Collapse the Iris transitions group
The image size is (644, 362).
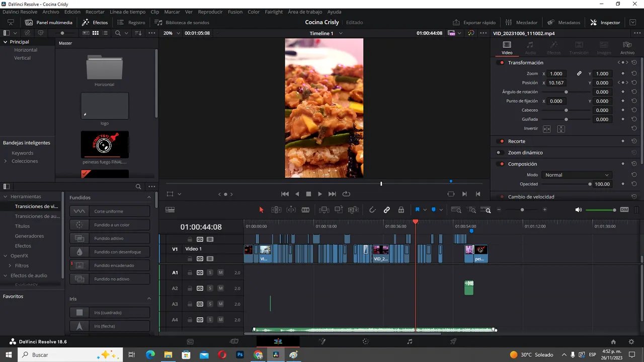point(149,299)
